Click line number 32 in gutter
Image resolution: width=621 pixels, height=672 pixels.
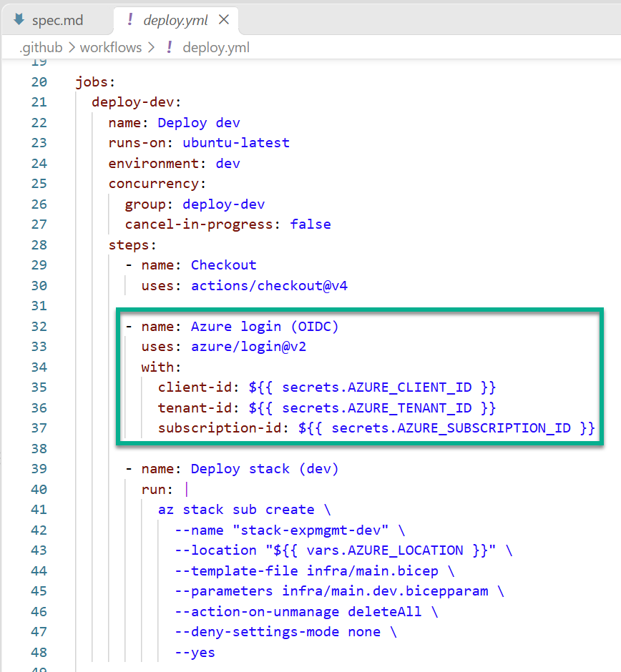click(39, 327)
